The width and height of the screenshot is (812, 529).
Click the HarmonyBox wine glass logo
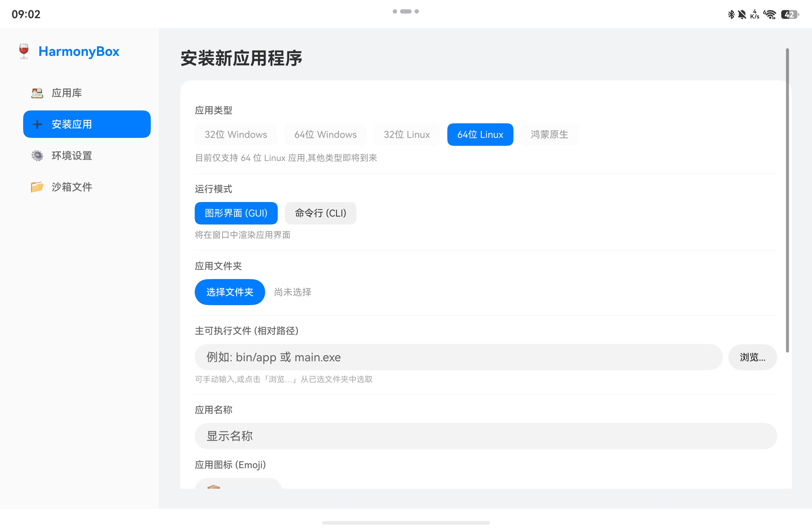(24, 51)
